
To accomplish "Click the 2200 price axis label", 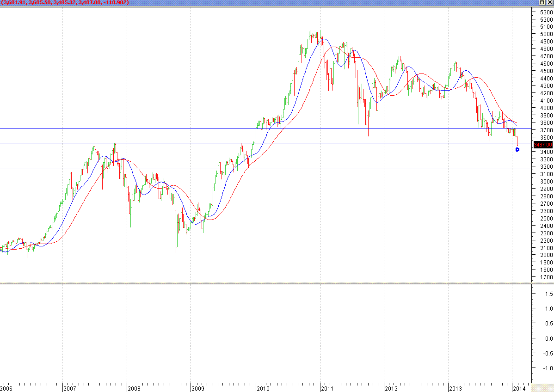I will pos(546,240).
